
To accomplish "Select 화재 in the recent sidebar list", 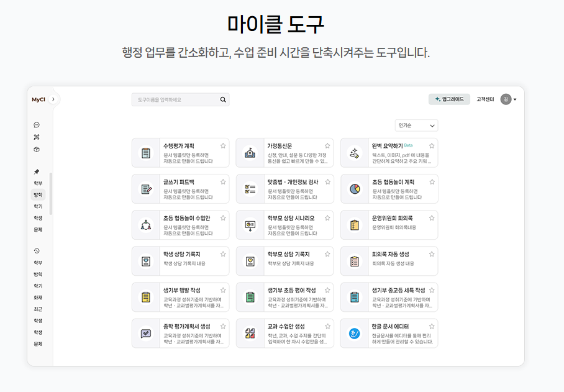I will pos(38,298).
